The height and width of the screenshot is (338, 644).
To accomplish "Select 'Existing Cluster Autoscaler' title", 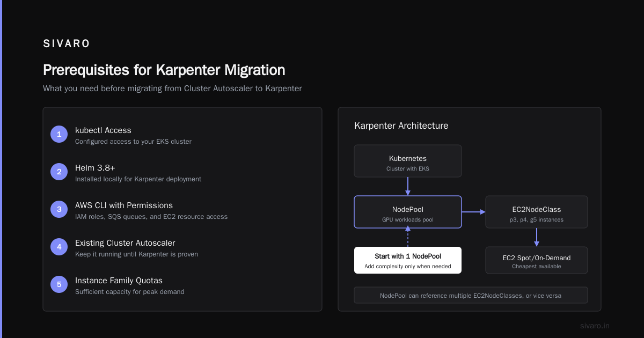I will point(125,243).
